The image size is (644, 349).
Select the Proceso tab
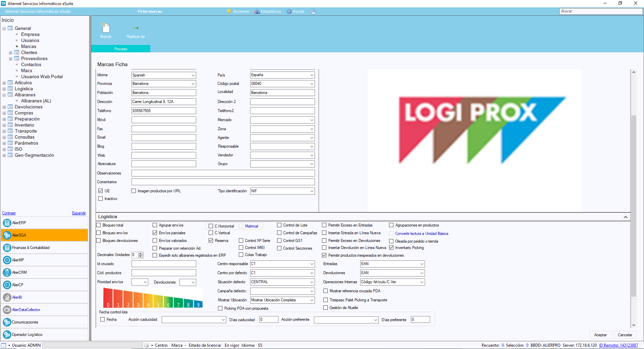click(x=121, y=49)
